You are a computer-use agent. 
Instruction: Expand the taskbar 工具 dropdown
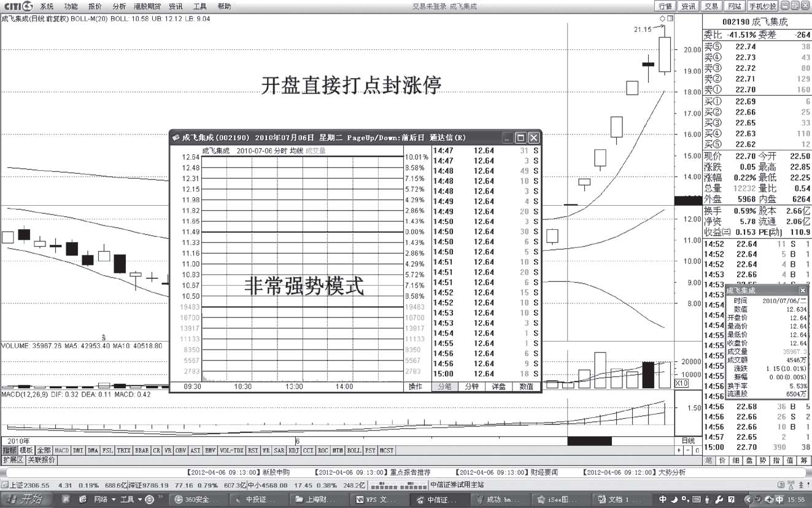tap(131, 499)
